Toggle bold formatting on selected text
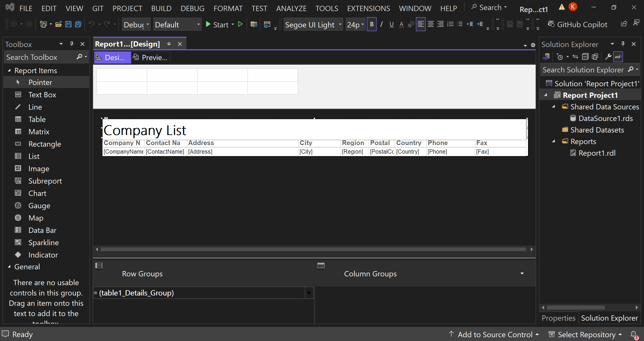644x341 pixels. tap(372, 24)
